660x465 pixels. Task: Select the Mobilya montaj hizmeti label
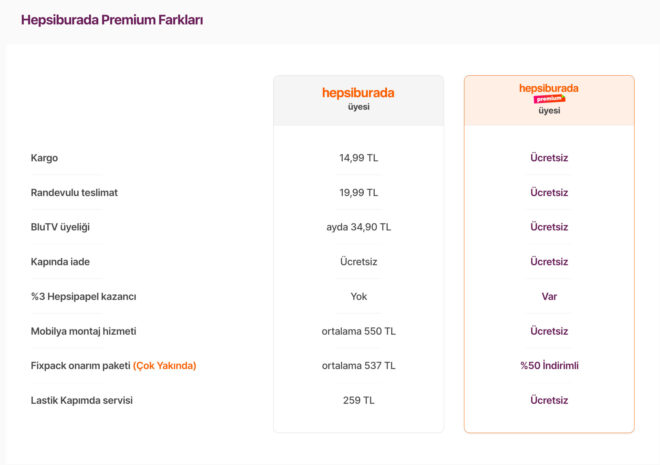point(84,331)
